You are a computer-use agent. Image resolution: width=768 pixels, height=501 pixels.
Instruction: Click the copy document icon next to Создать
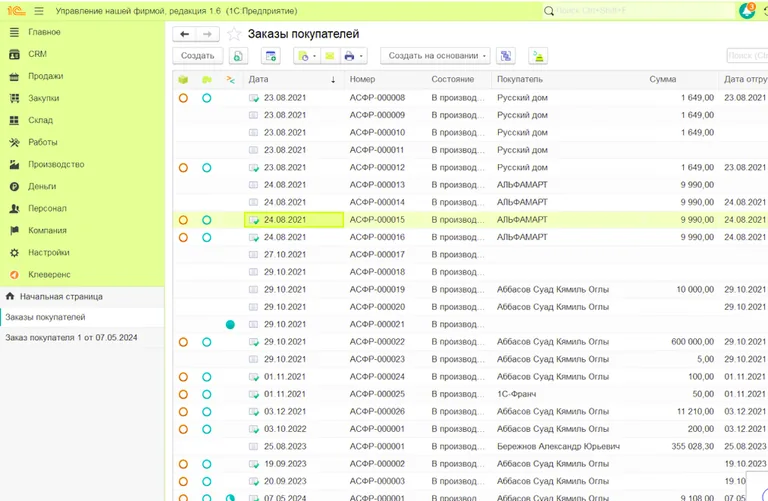pos(237,57)
